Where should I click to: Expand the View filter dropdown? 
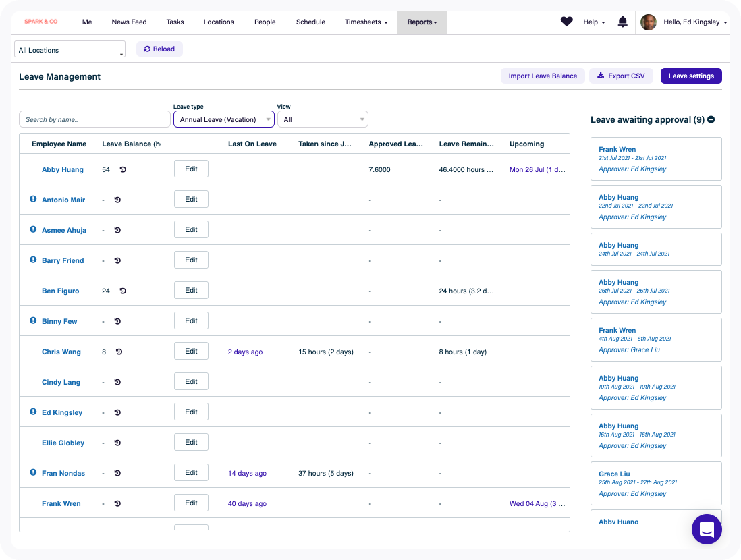pos(323,119)
